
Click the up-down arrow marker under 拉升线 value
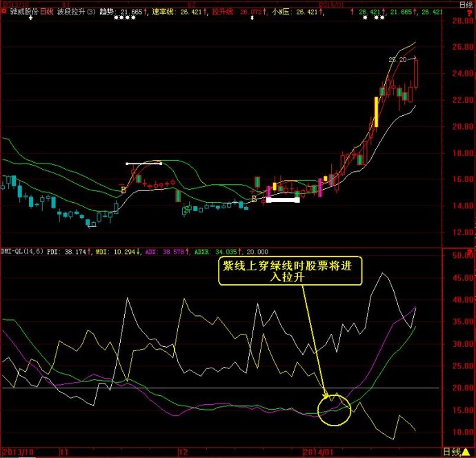pyautogui.click(x=252, y=18)
